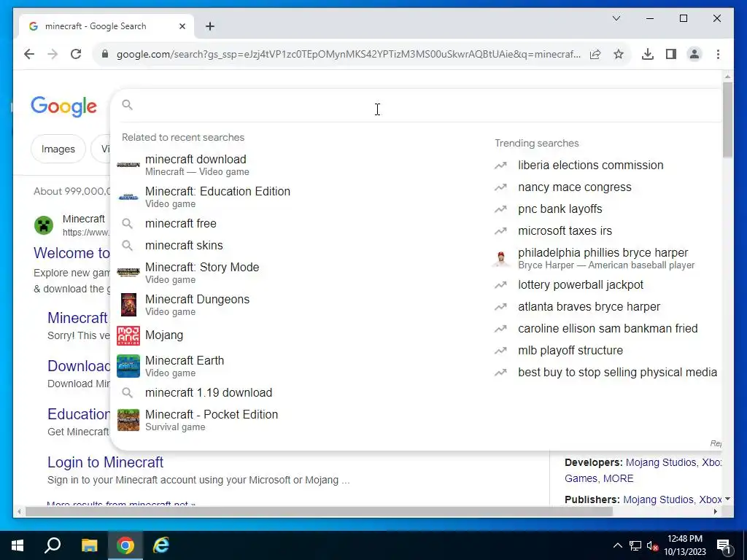Viewport: 747px width, 560px height.
Task: Open File Explorer from the taskbar
Action: pos(89,545)
